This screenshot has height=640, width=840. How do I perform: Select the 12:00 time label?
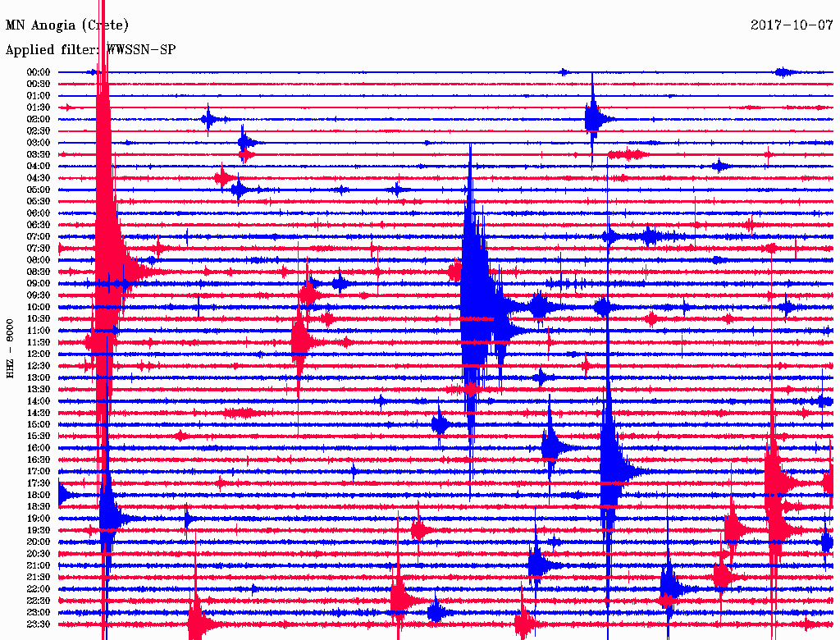point(39,354)
